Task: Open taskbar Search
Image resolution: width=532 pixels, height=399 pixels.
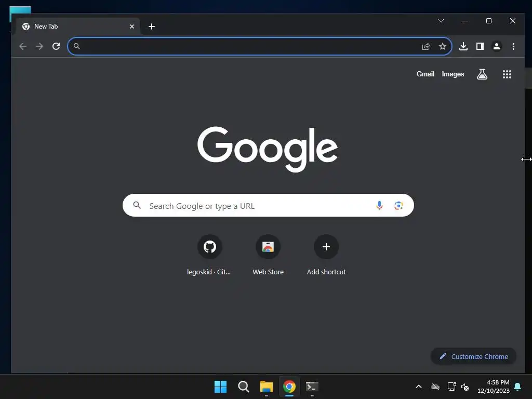Action: coord(244,387)
